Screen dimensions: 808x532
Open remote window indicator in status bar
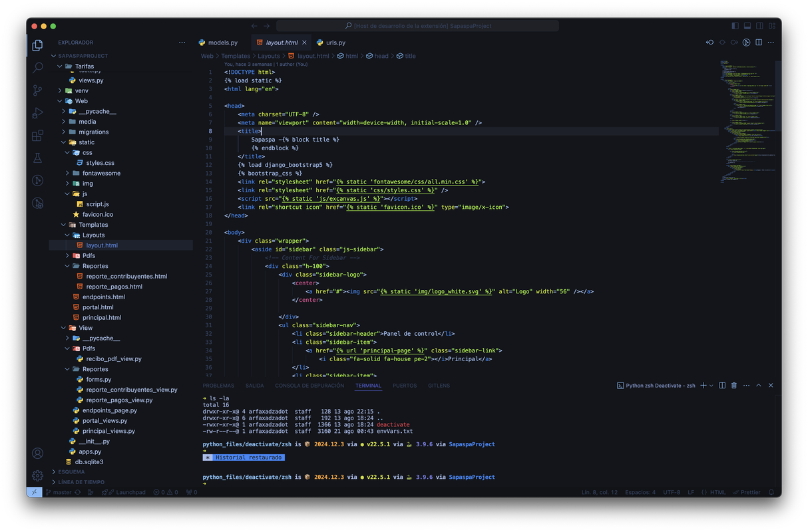coord(35,493)
